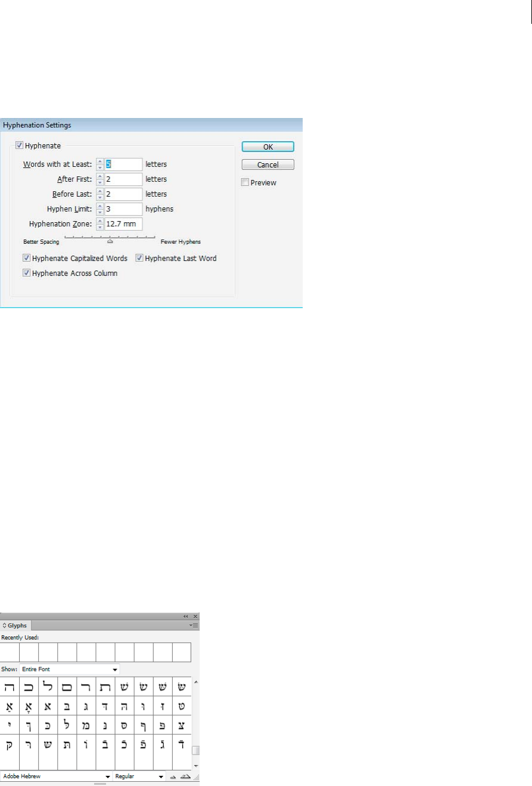Click the glyph grid scrollbar thumb

click(x=196, y=750)
